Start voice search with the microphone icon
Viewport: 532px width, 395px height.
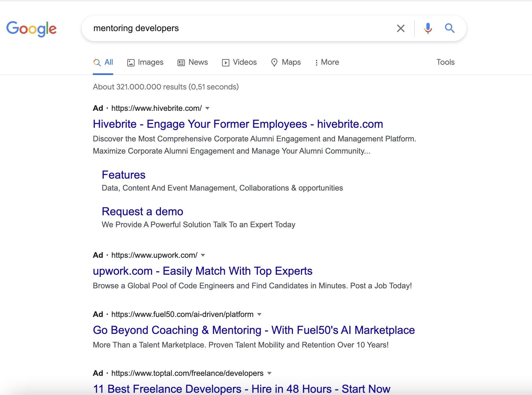428,28
